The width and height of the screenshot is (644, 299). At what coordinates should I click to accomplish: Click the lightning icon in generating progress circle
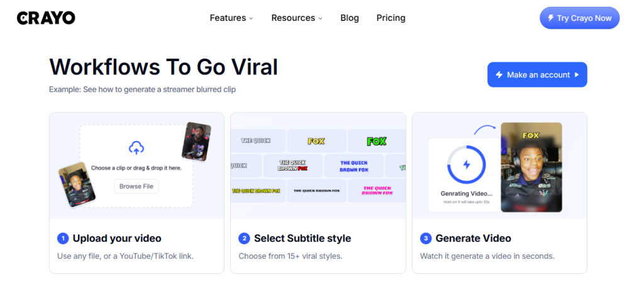[x=466, y=164]
